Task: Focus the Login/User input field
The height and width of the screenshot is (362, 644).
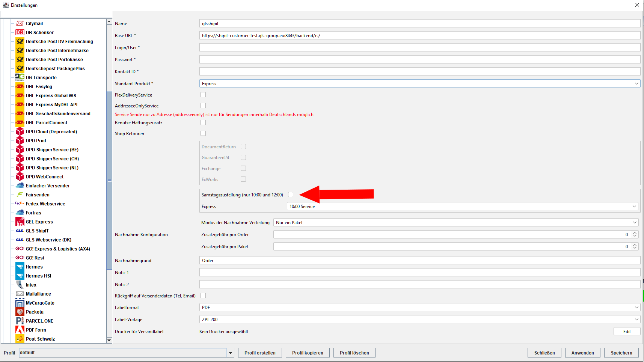Action: pyautogui.click(x=420, y=47)
